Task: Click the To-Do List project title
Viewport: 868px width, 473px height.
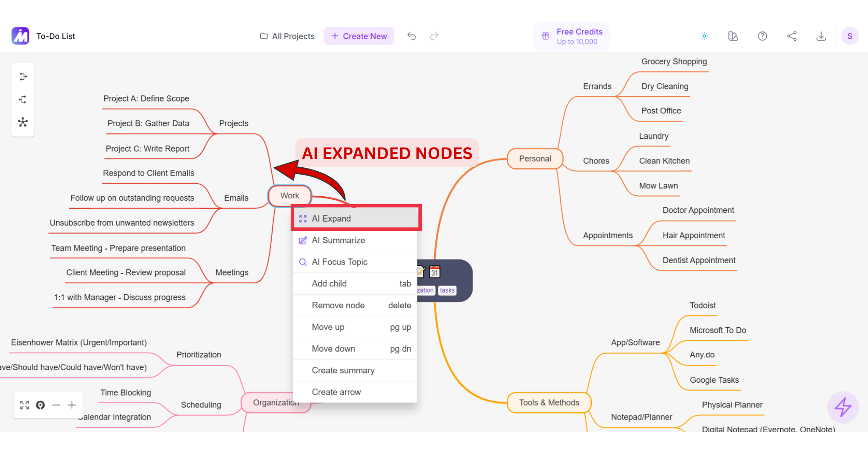Action: [56, 36]
